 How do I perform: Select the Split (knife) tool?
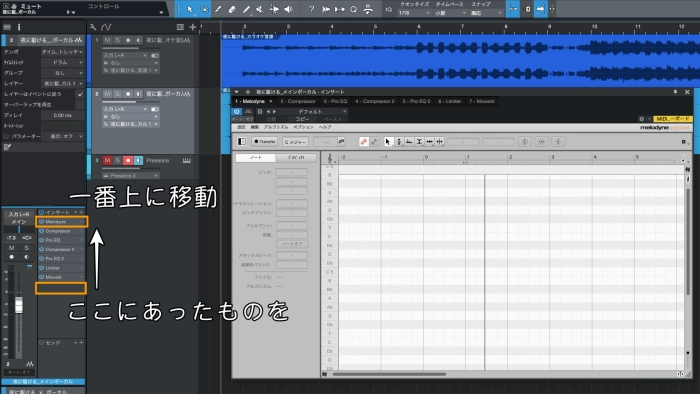tap(218, 9)
